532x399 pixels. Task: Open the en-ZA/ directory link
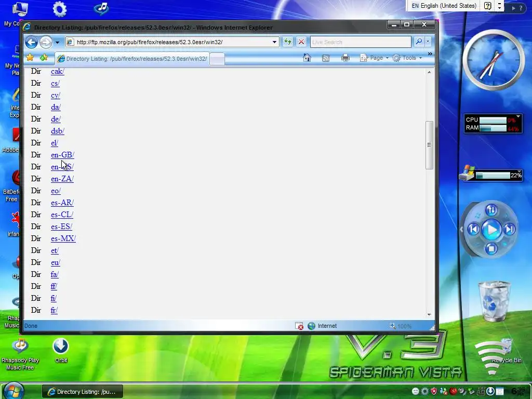[62, 179]
